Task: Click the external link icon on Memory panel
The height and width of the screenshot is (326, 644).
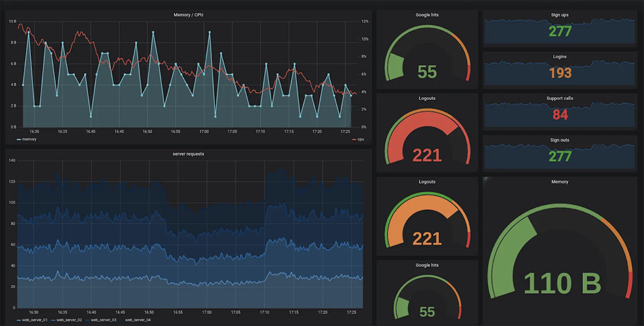Action: tap(486, 179)
